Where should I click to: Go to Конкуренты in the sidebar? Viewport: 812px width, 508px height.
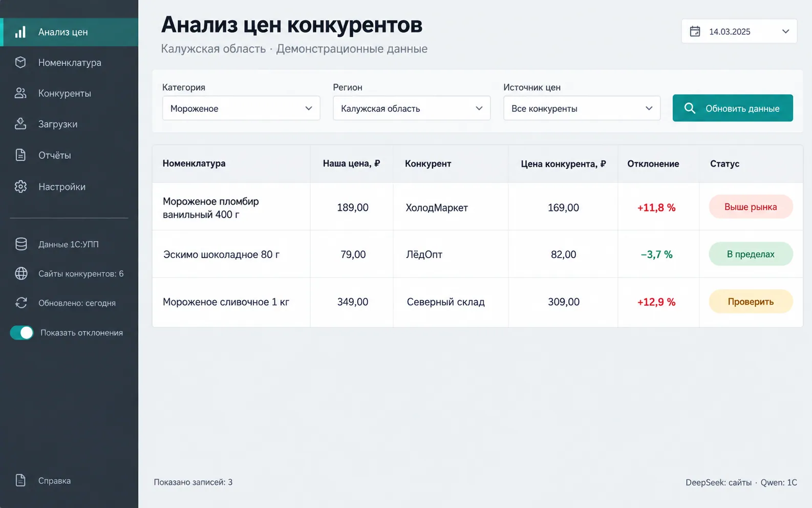(69, 93)
